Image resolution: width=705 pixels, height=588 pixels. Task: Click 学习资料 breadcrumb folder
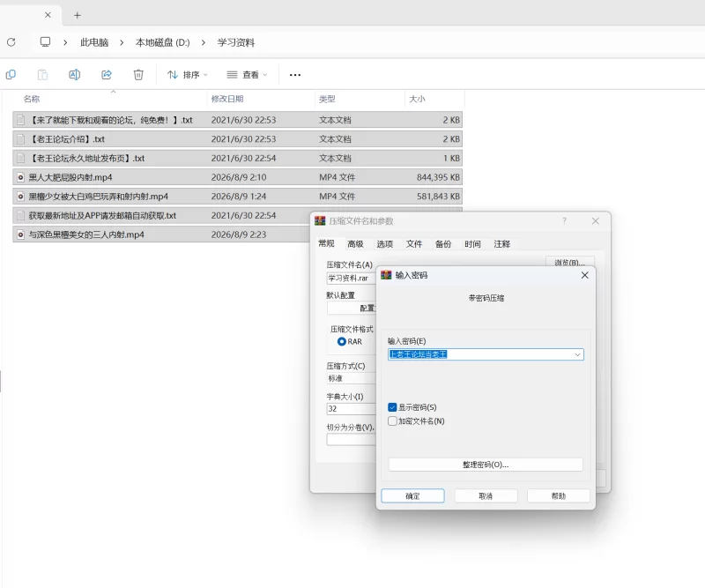236,42
